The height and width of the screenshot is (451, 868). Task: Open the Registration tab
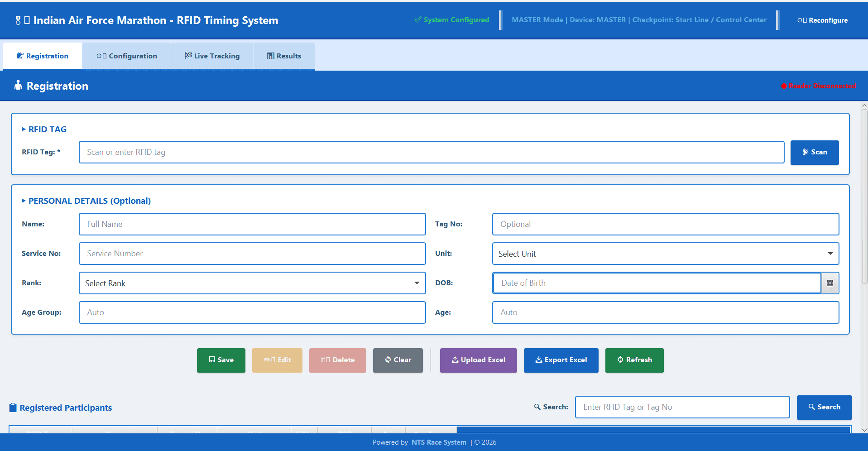43,56
